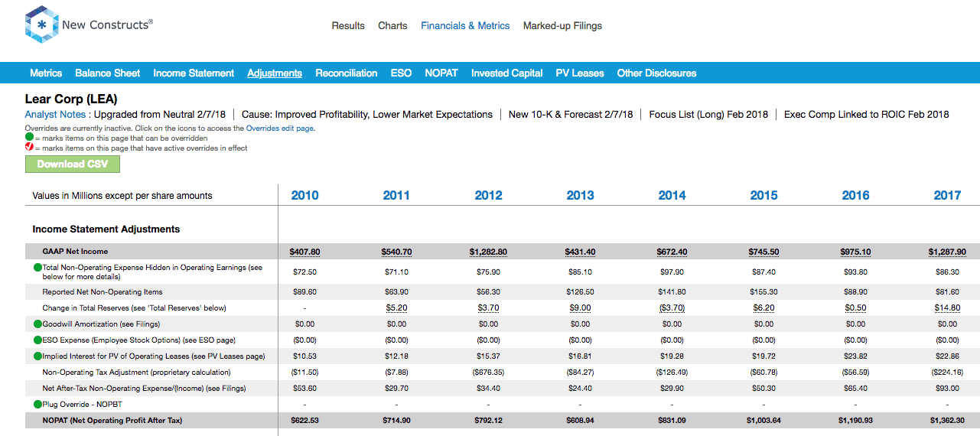Open the PV Leases tab
Screen dimensions: 980x436
point(580,73)
